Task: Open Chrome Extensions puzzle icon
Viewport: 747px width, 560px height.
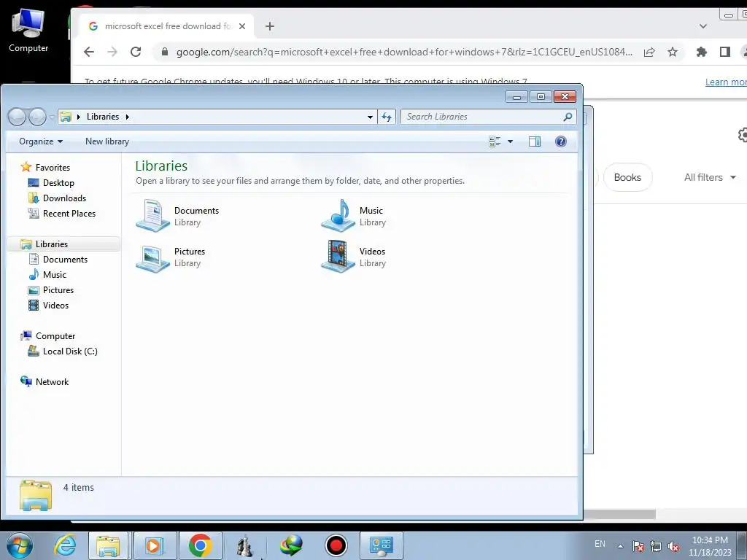Action: [701, 52]
